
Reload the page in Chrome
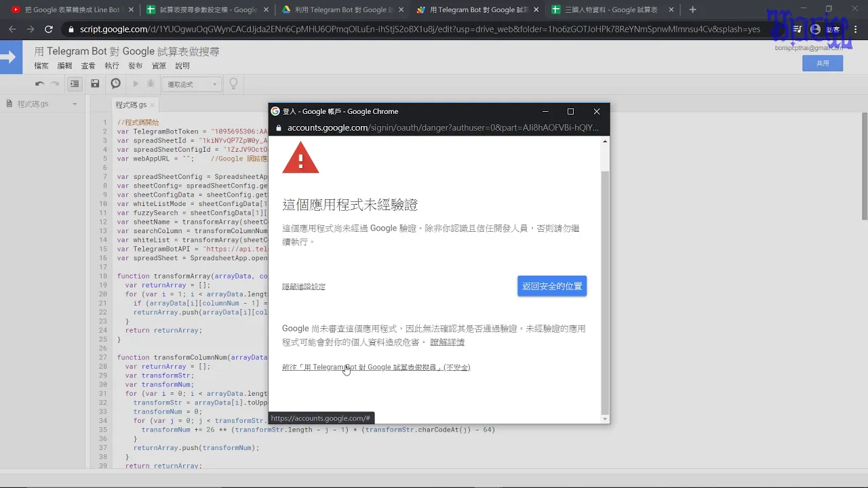[49, 29]
